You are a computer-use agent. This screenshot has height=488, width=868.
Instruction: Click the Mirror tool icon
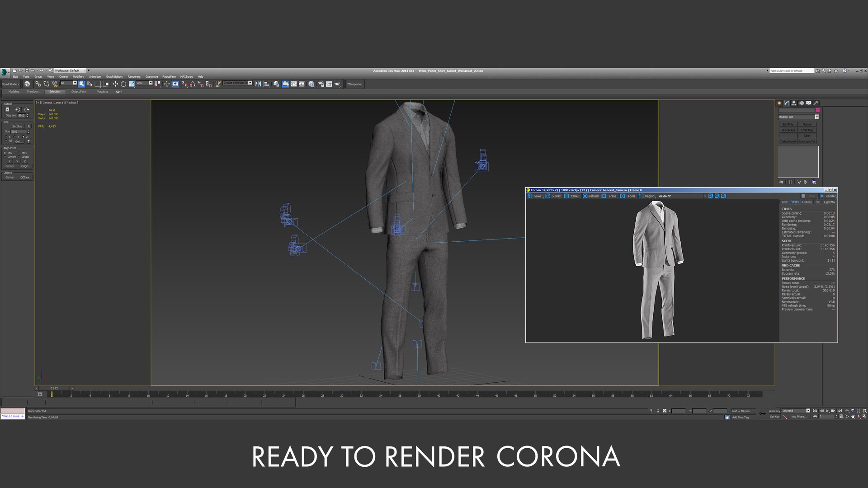tap(258, 84)
